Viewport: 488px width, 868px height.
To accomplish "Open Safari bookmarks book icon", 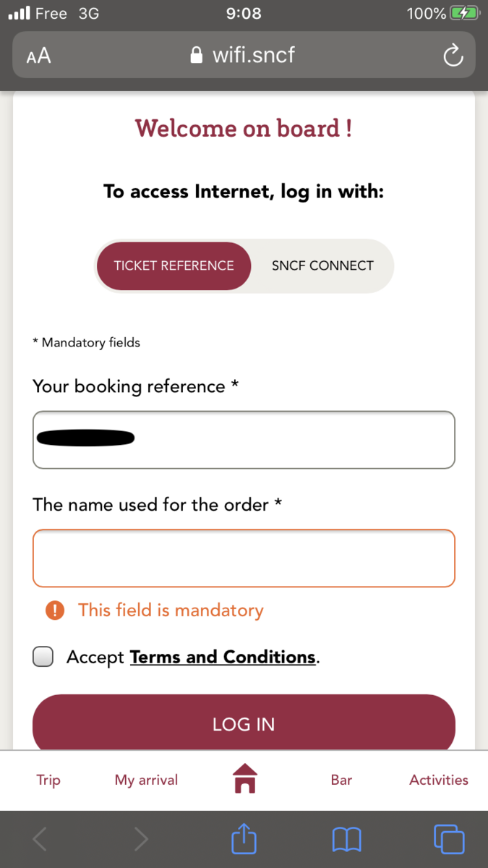I will click(346, 839).
